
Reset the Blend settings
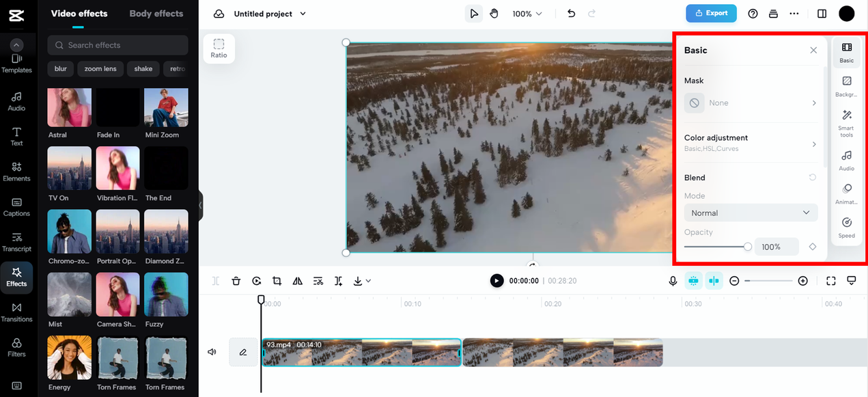click(x=813, y=178)
